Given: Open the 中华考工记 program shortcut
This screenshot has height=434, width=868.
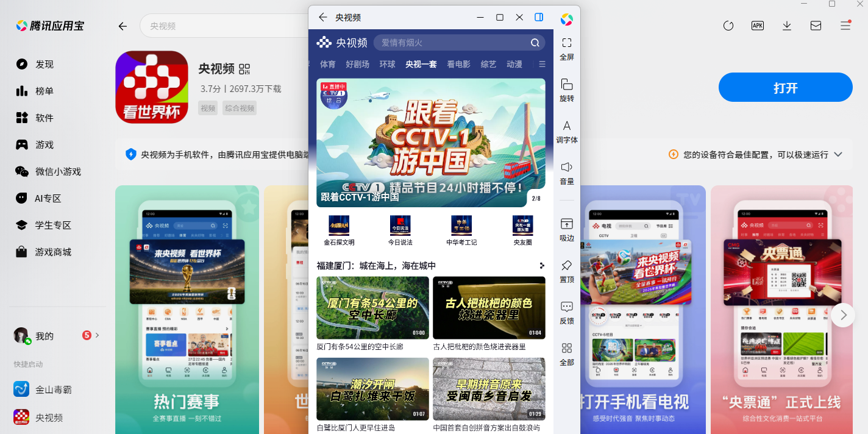Looking at the screenshot, I should (x=461, y=230).
